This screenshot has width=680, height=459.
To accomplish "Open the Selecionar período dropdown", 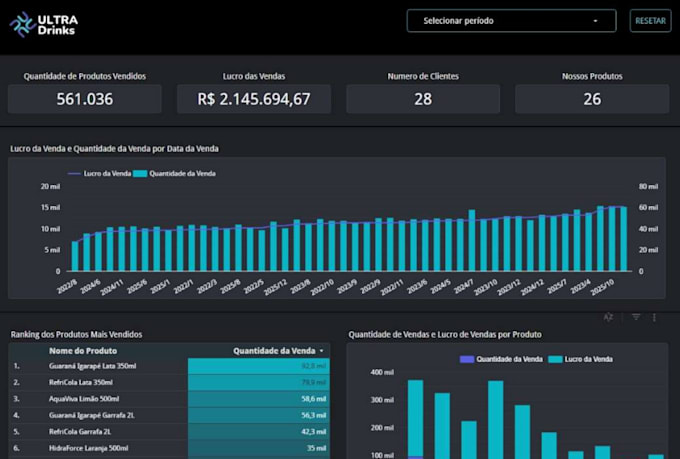I will click(x=511, y=21).
